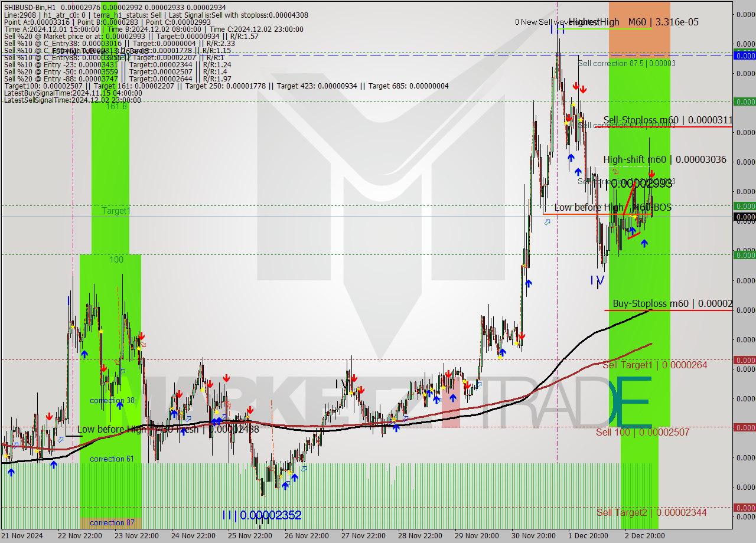Click the '25 Nov 22:00' time axis label
The height and width of the screenshot is (543, 756).
pyautogui.click(x=250, y=536)
